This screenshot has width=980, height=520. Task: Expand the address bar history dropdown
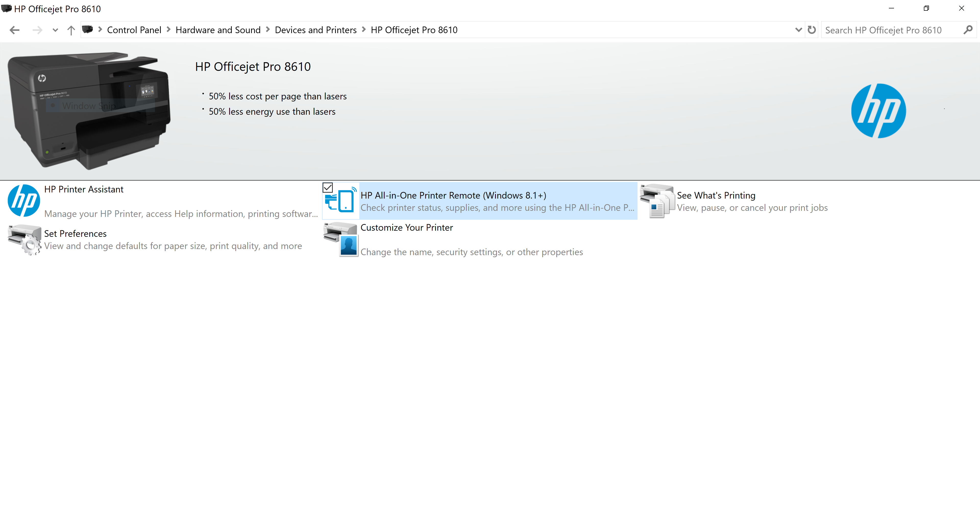798,30
